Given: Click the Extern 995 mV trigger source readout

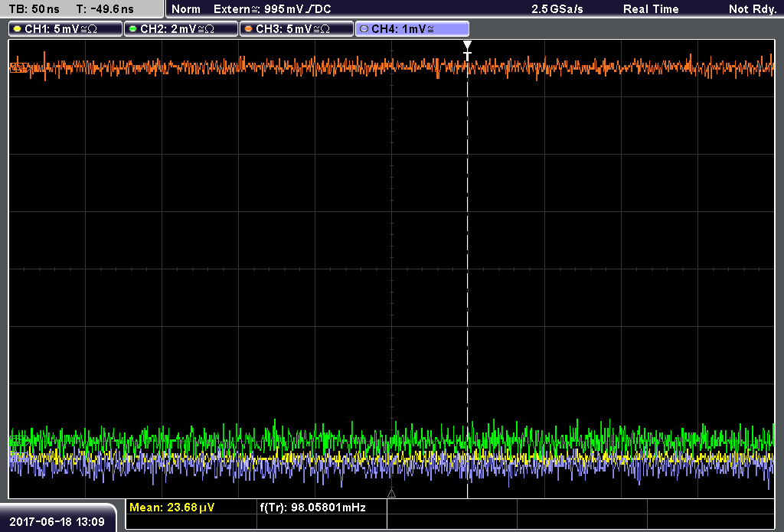Looking at the screenshot, I should coord(272,9).
